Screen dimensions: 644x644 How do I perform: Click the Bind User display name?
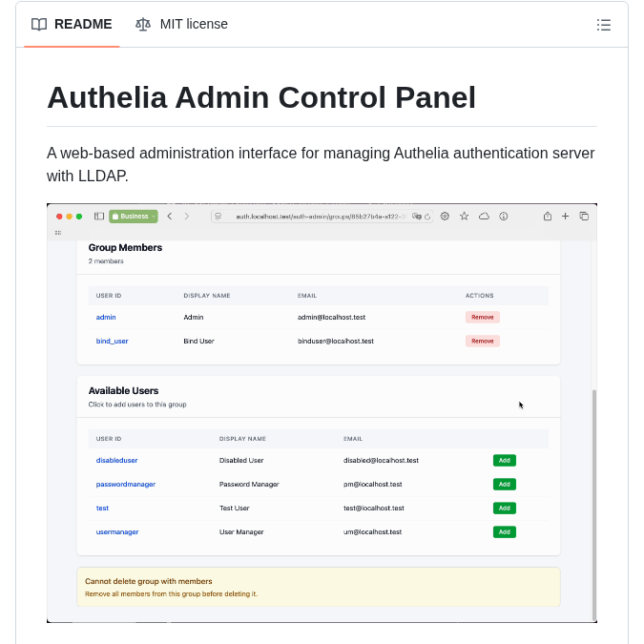pyautogui.click(x=198, y=341)
